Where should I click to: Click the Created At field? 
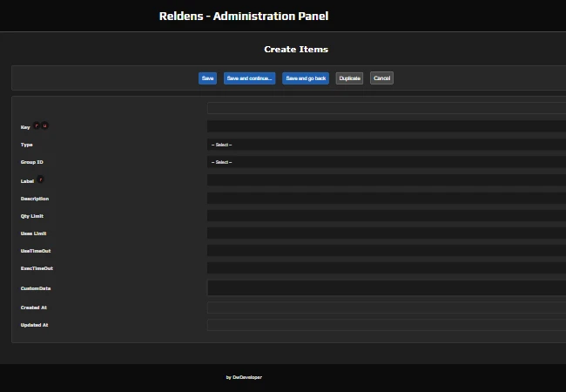pos(387,308)
